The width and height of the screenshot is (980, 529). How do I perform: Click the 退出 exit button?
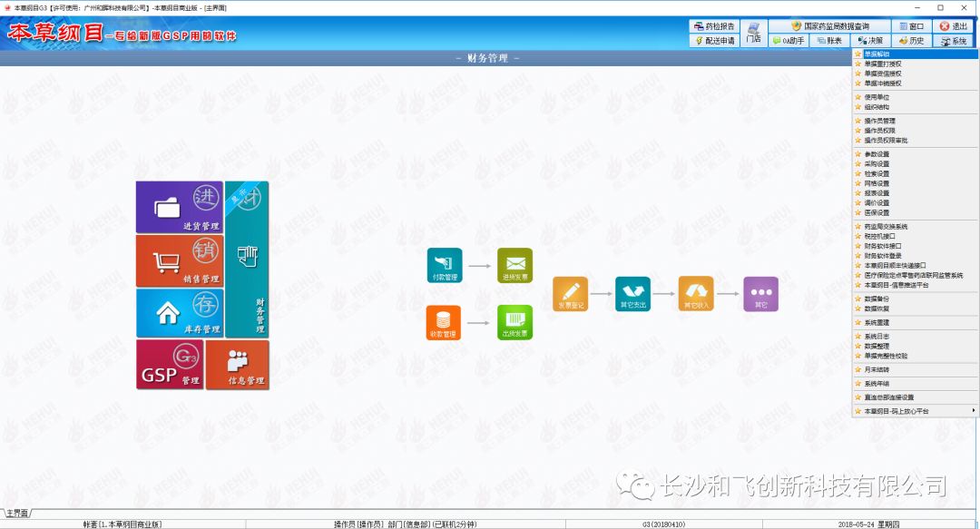(953, 26)
